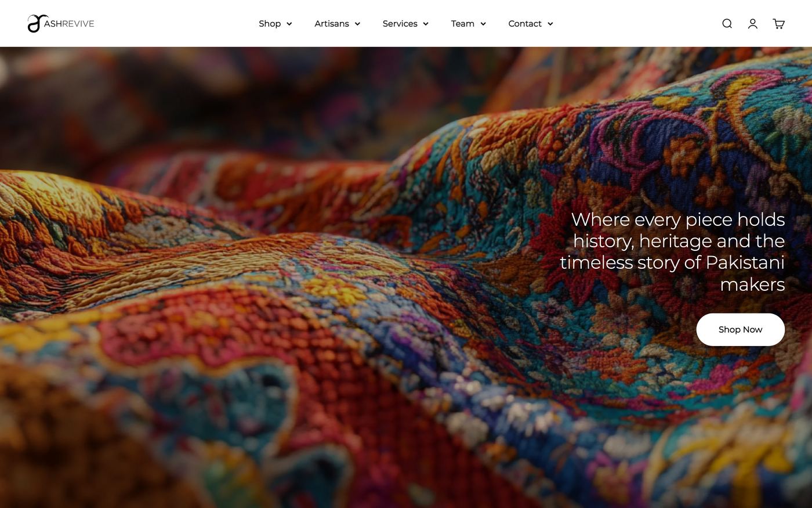Open the Services menu item

400,24
